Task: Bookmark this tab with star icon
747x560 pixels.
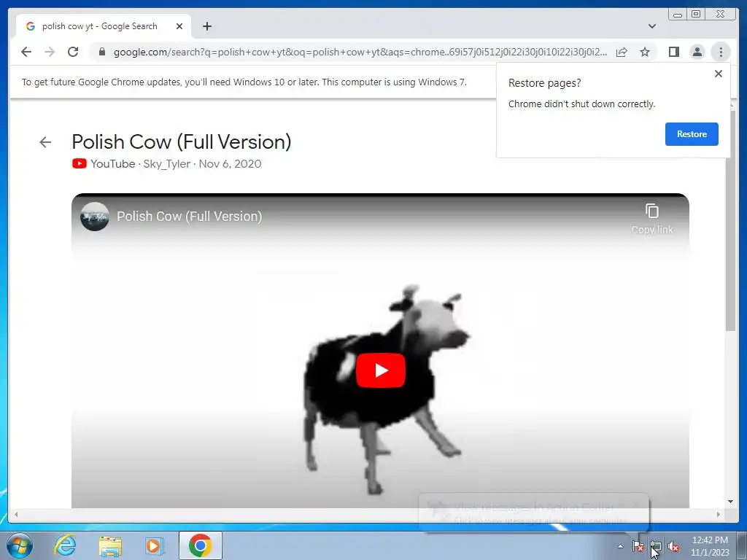Action: (x=645, y=52)
